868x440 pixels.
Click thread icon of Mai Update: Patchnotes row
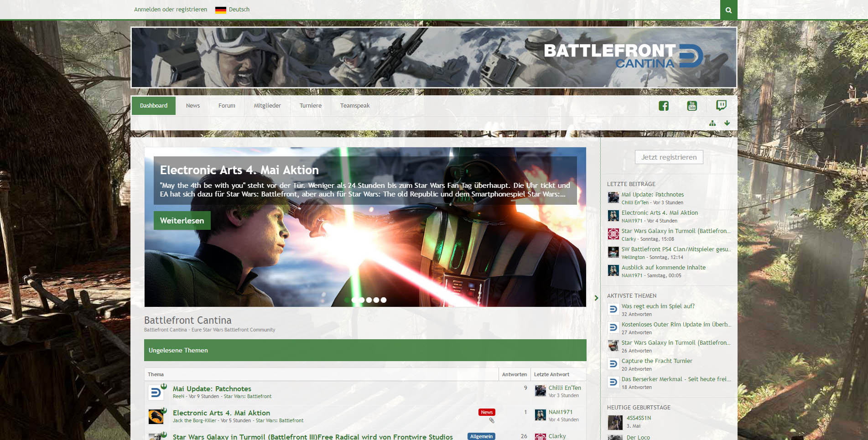[x=156, y=393]
